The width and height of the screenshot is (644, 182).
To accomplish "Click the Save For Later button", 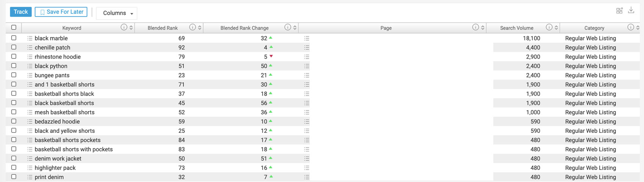I will [61, 12].
